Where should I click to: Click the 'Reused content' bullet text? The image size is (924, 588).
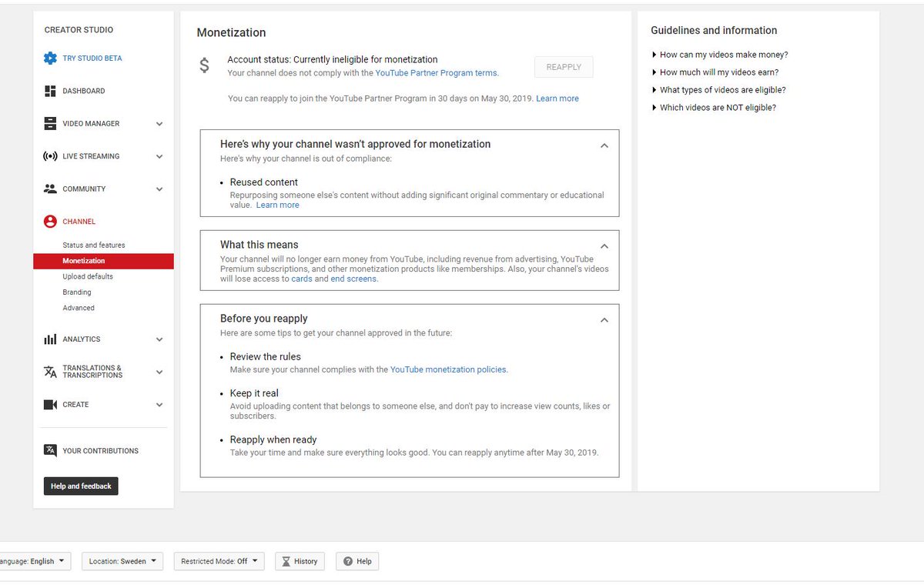tap(264, 182)
